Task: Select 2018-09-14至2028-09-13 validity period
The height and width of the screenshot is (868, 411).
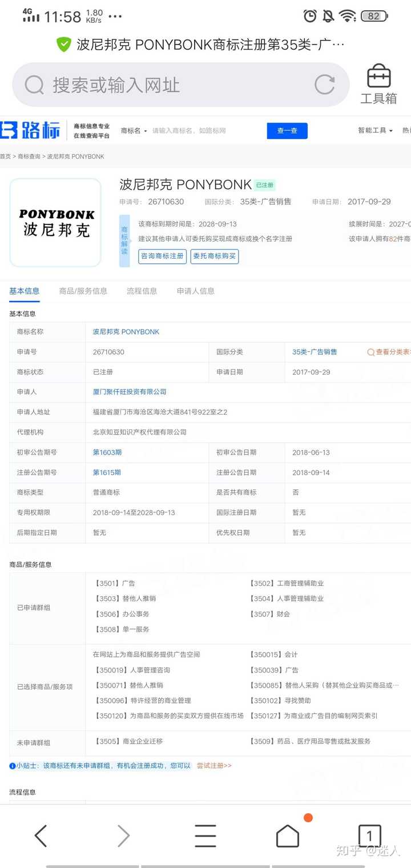Action: (134, 512)
